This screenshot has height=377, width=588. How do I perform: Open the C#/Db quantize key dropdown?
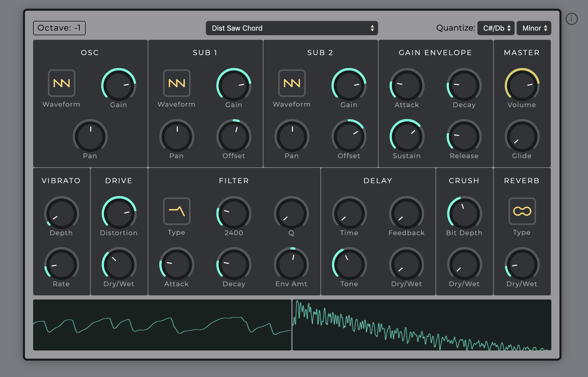pos(496,28)
